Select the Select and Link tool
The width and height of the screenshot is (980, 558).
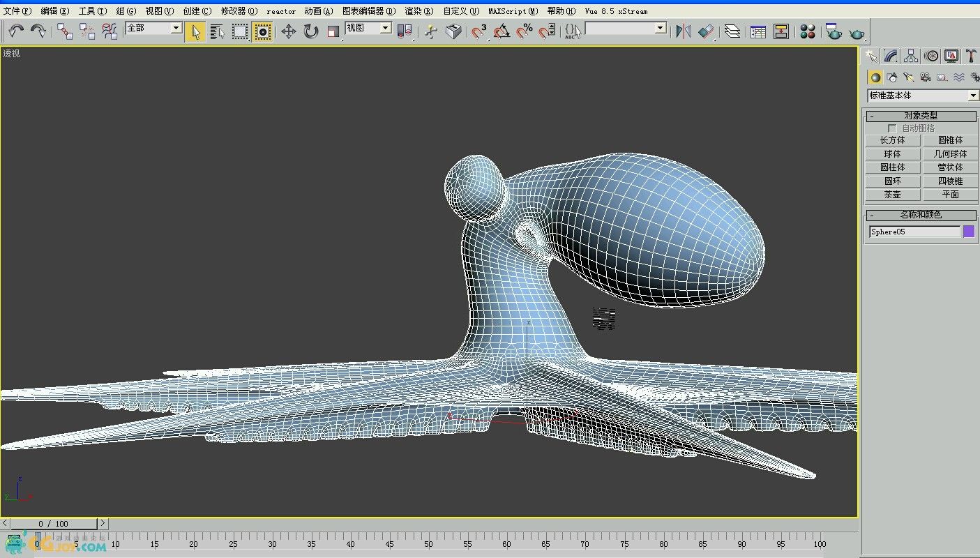(65, 31)
